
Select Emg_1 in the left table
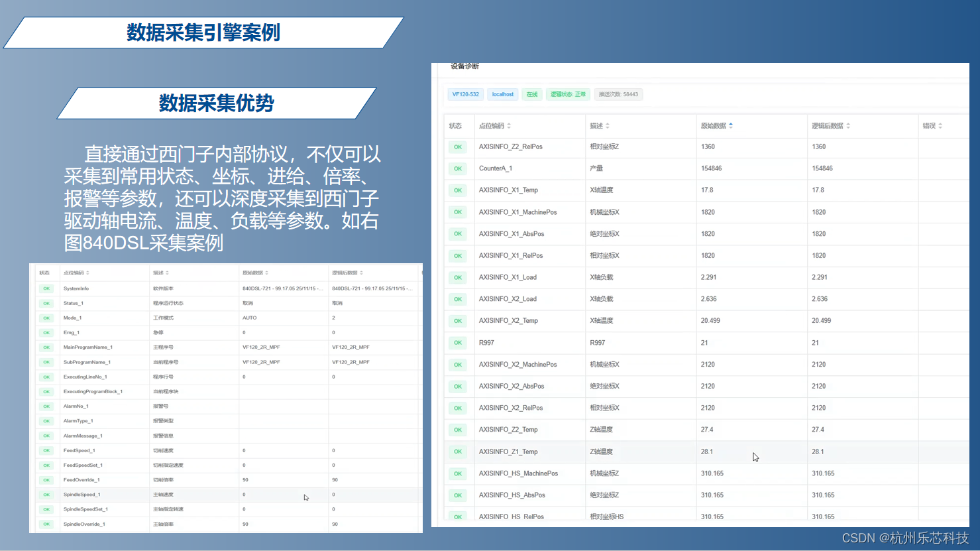(x=72, y=332)
